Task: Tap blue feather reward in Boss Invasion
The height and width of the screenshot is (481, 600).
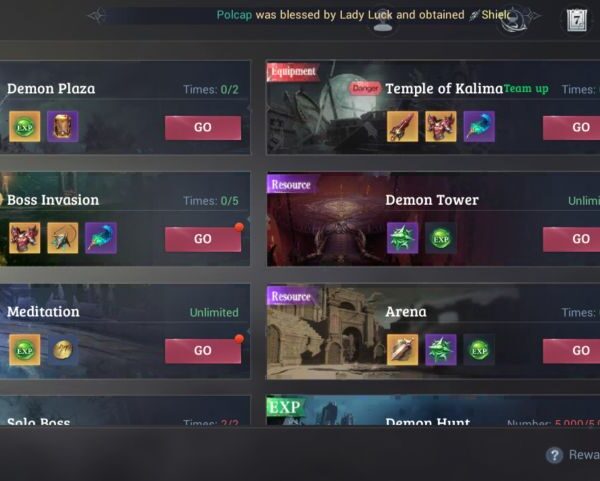Action: coord(101,238)
